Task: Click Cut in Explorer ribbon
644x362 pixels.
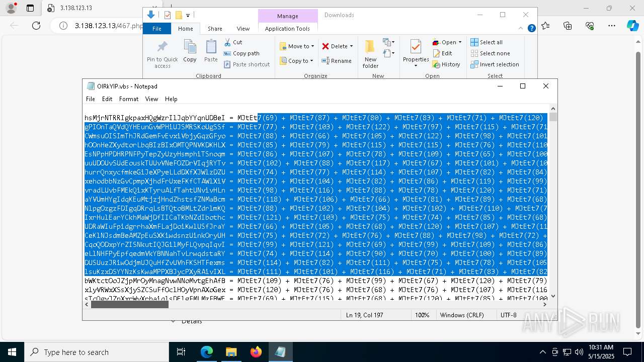Action: pyautogui.click(x=233, y=42)
